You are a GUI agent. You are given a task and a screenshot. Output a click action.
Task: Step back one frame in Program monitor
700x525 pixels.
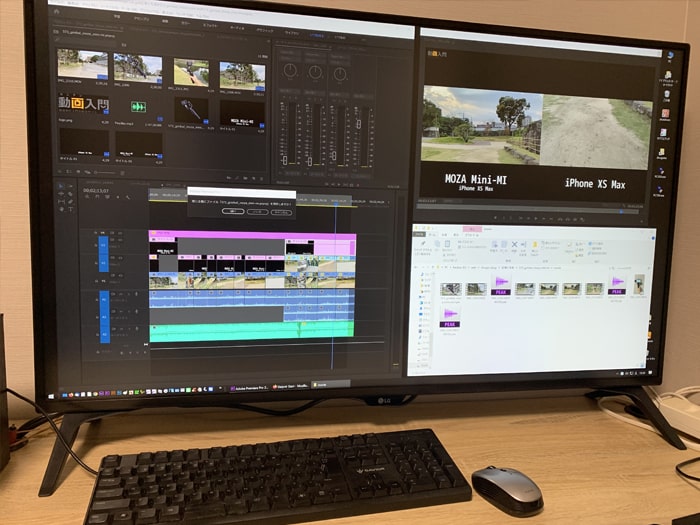(529, 218)
